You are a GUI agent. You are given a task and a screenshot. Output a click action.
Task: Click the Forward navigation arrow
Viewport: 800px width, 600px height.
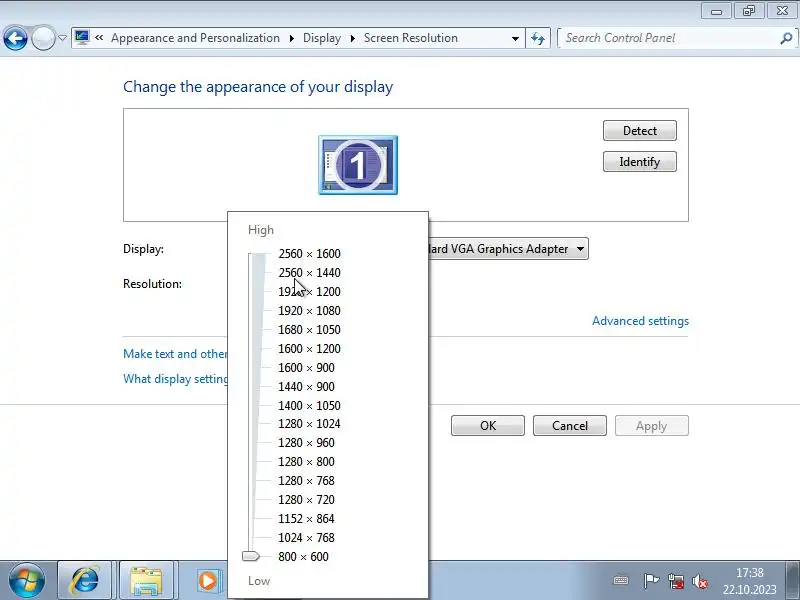(43, 38)
